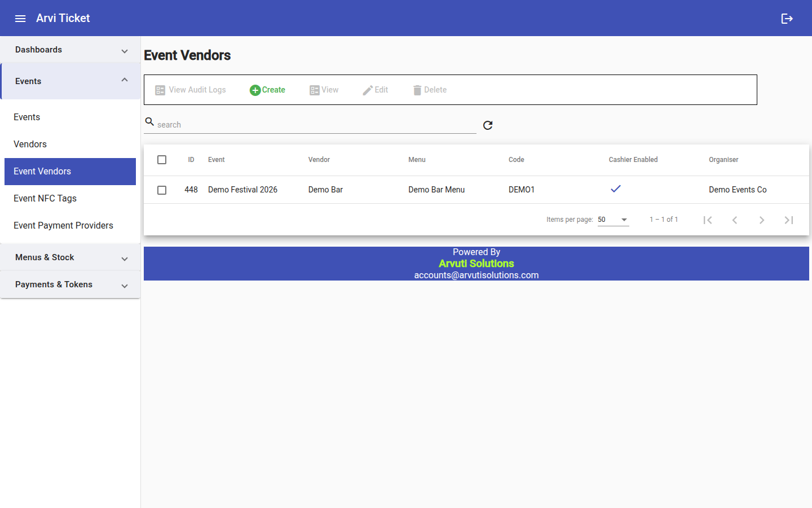The width and height of the screenshot is (812, 508).
Task: Open the hamburger navigation menu
Action: coord(20,19)
